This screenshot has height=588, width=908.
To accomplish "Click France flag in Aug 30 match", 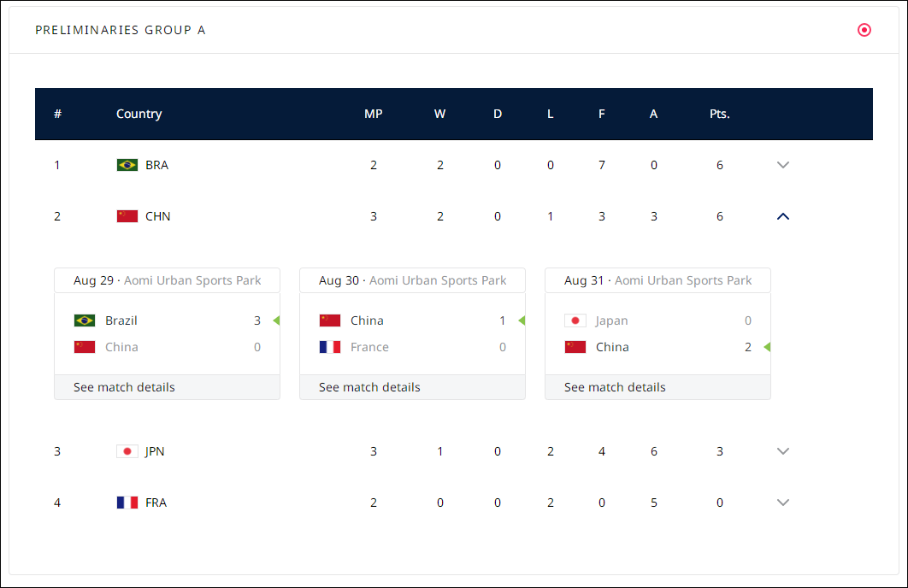I will pos(330,347).
